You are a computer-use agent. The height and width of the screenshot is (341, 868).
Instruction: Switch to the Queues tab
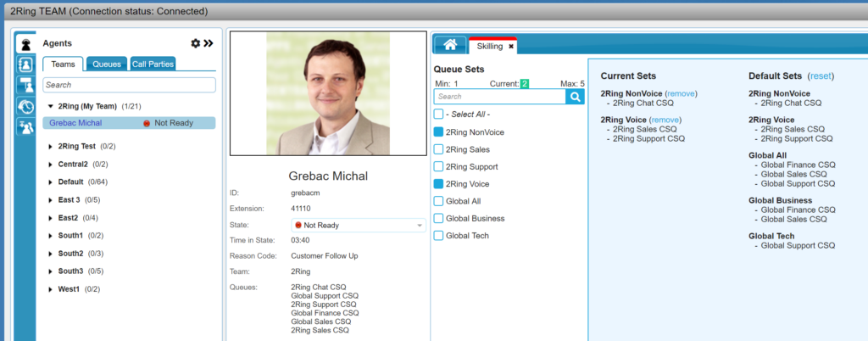(x=106, y=64)
